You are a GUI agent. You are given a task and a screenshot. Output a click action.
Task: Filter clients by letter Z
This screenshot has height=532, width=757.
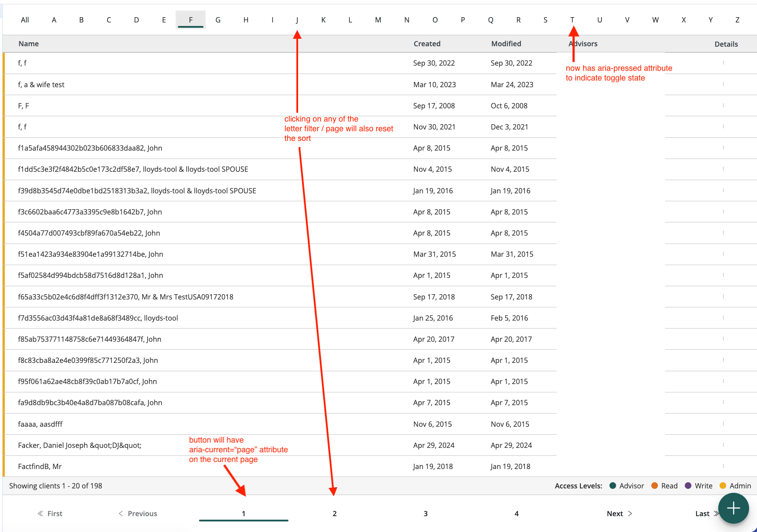tap(737, 20)
